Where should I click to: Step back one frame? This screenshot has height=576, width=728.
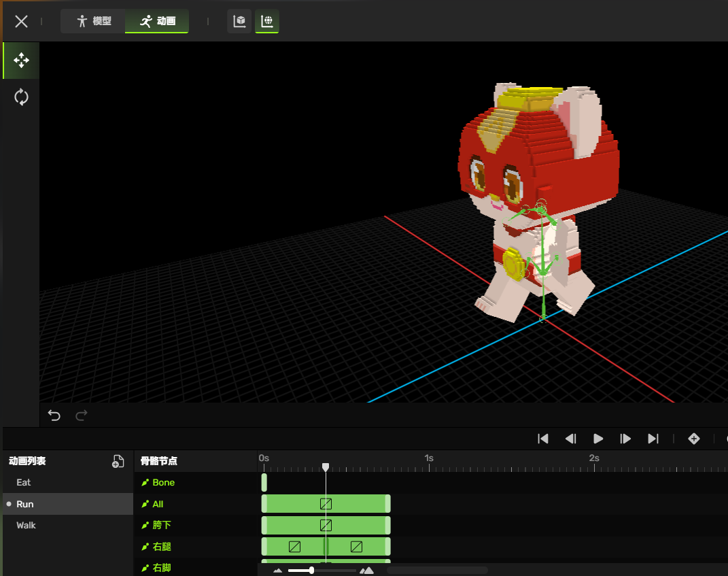tap(570, 439)
